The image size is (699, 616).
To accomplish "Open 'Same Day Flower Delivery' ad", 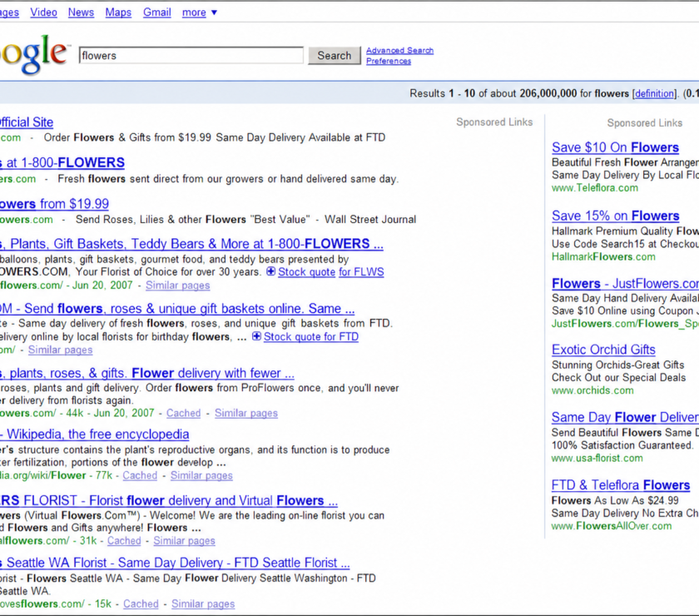I will pyautogui.click(x=626, y=418).
